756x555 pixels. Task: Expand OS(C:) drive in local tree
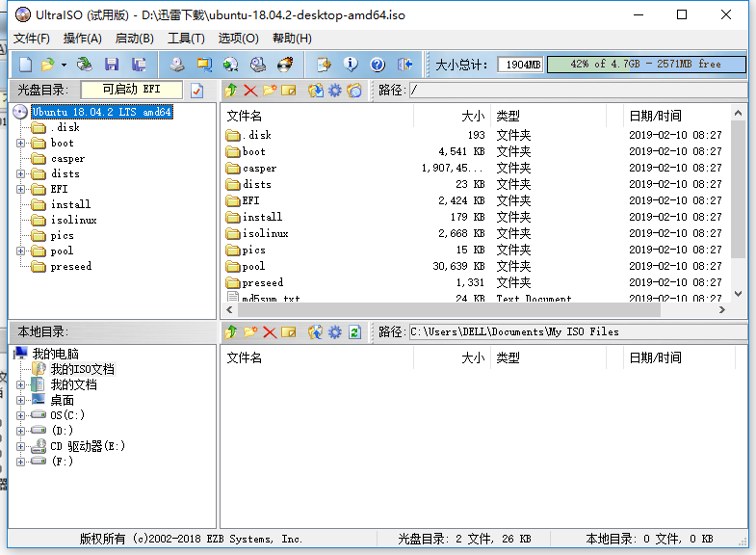pos(21,415)
